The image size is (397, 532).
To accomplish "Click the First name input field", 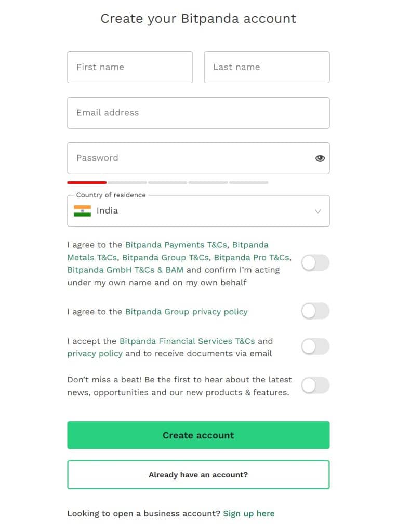I will coord(130,67).
